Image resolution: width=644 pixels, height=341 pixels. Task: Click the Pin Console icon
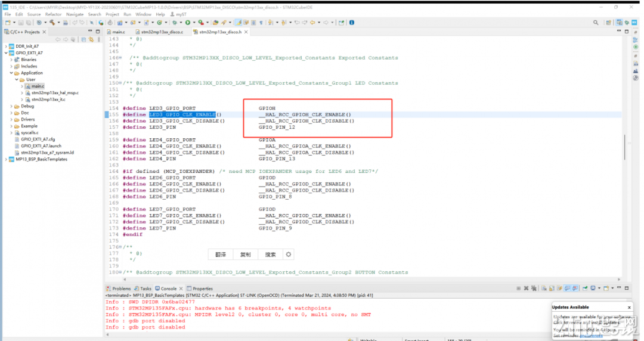click(585, 289)
